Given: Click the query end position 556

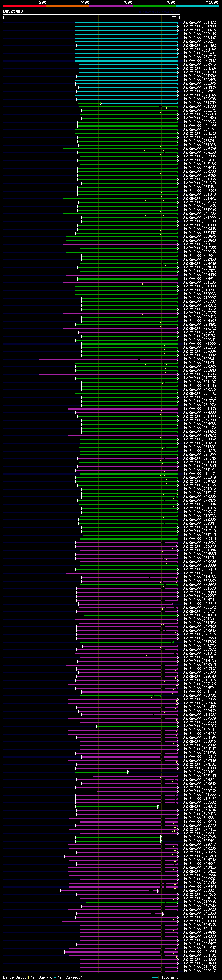Looking at the screenshot, I should 175,17.
